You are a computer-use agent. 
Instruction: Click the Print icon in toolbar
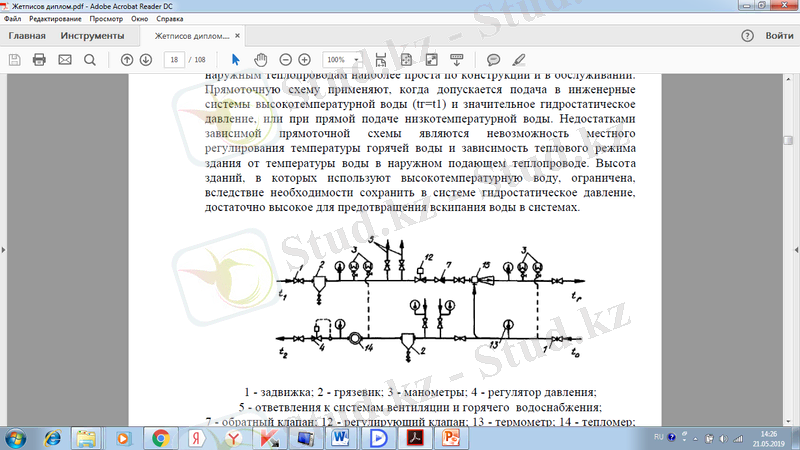point(39,59)
